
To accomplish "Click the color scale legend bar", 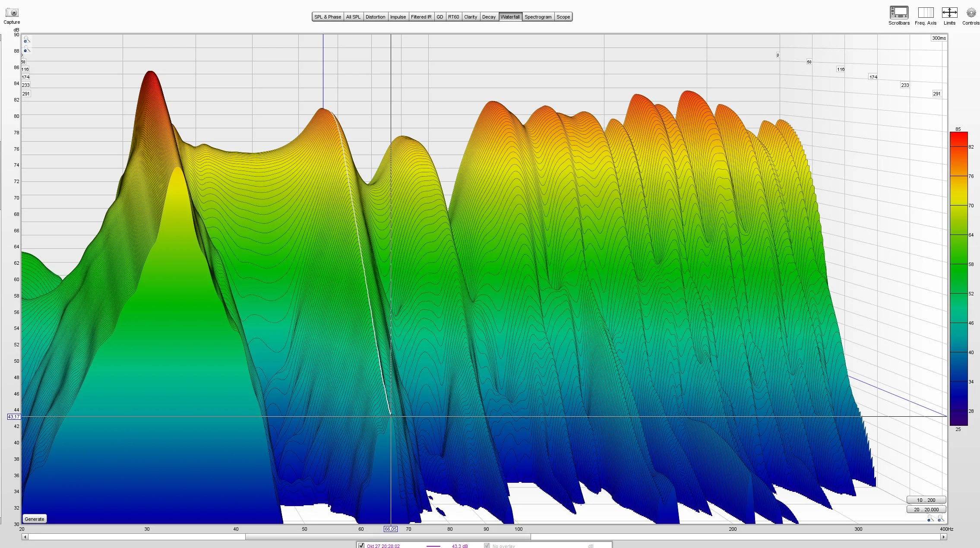I will pos(958,279).
